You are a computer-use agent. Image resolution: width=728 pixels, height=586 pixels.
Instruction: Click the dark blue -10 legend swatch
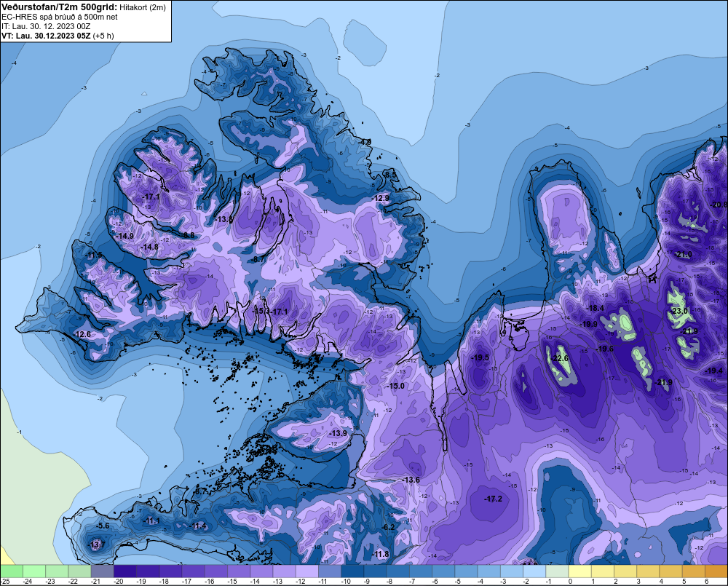352,571
